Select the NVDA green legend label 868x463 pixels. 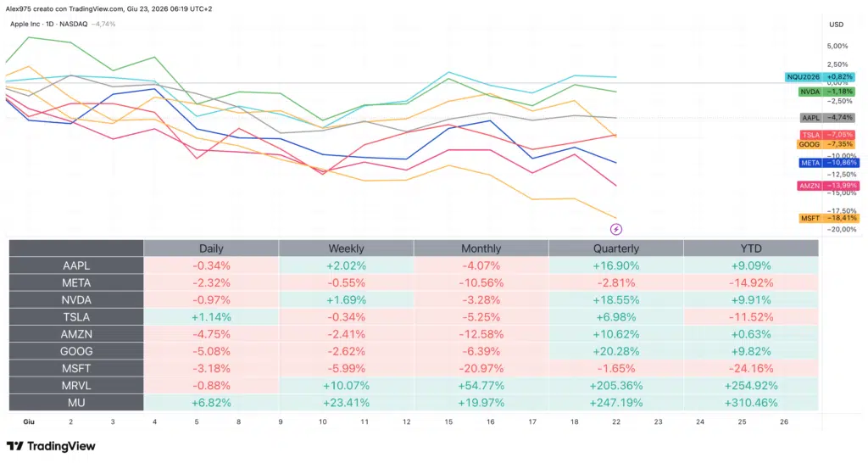pos(827,92)
